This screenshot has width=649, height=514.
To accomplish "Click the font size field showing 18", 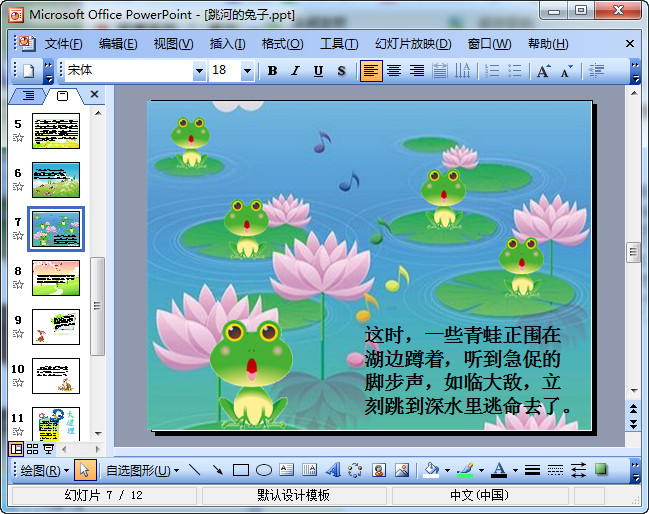I will (225, 71).
